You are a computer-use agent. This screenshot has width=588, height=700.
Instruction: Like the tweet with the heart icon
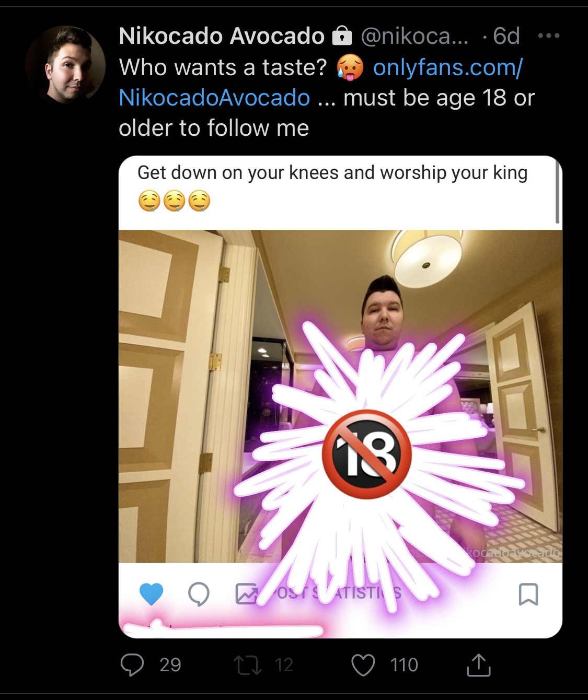click(363, 665)
